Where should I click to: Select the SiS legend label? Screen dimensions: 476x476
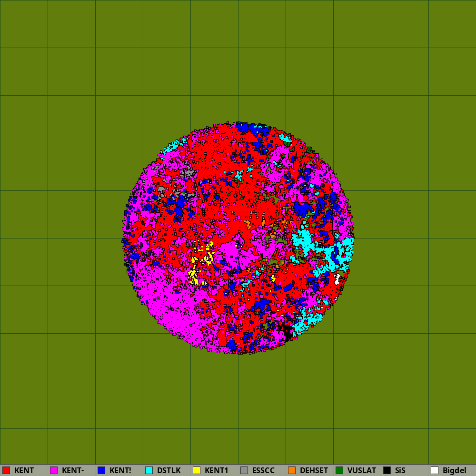400,471
